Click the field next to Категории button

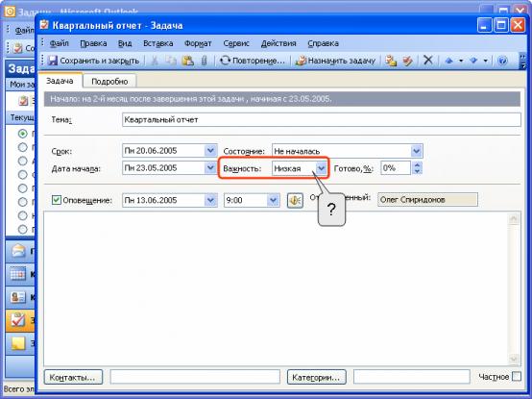tap(412, 377)
